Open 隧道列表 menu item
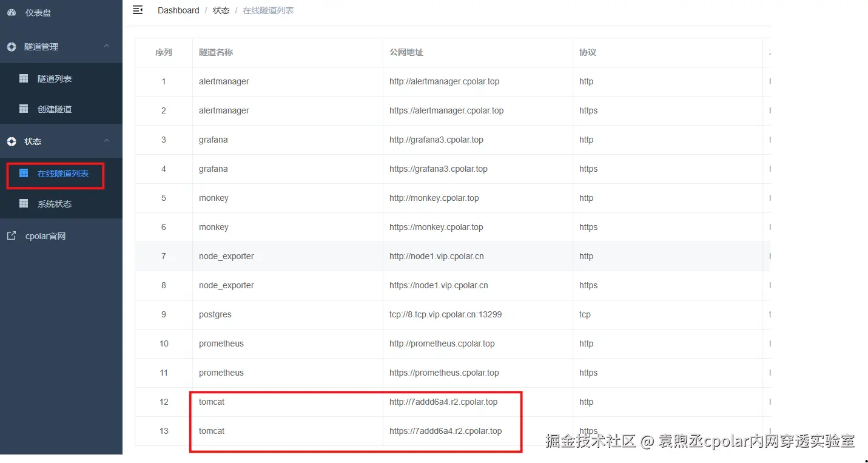The height and width of the screenshot is (463, 868). [x=61, y=78]
